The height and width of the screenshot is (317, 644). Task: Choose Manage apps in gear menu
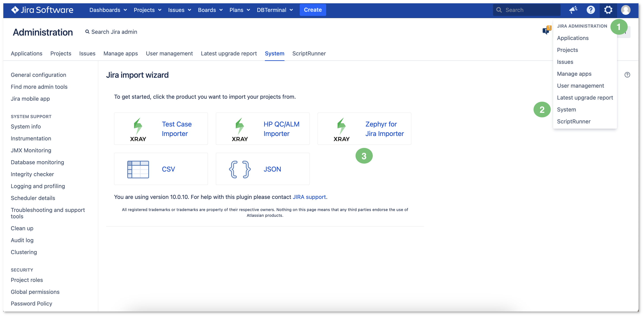click(574, 74)
